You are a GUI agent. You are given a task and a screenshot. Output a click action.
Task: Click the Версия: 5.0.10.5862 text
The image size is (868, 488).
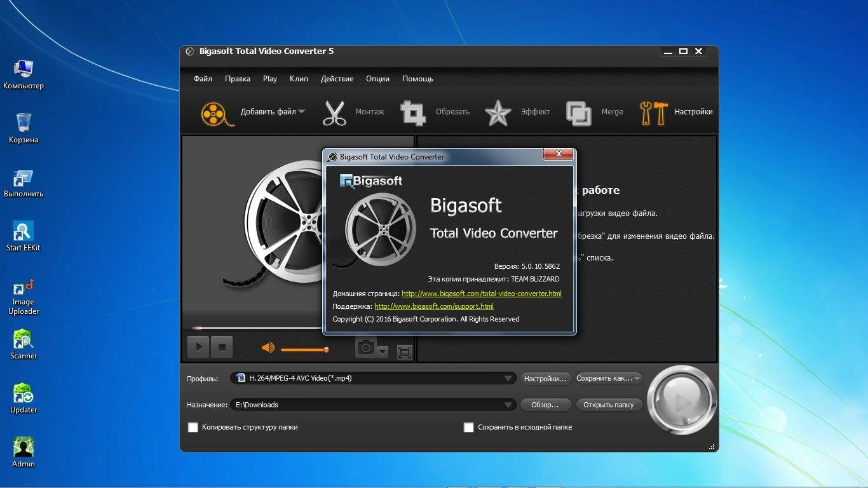pyautogui.click(x=527, y=266)
